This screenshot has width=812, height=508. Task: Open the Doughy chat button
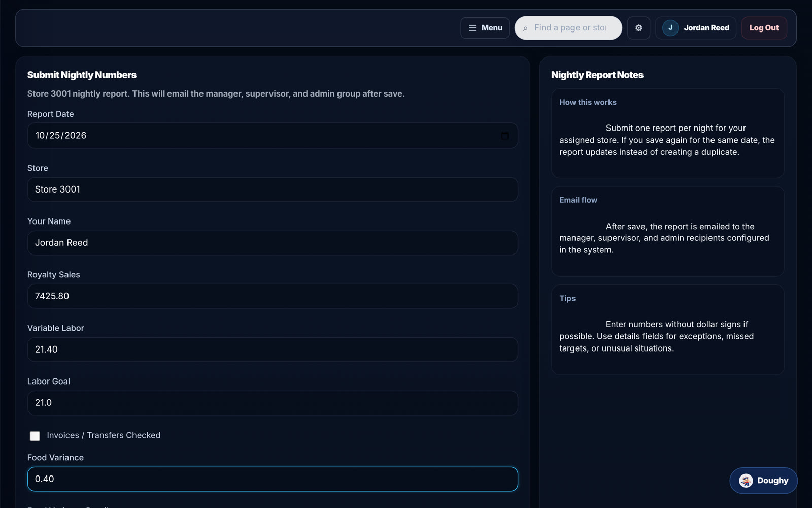pos(763,481)
